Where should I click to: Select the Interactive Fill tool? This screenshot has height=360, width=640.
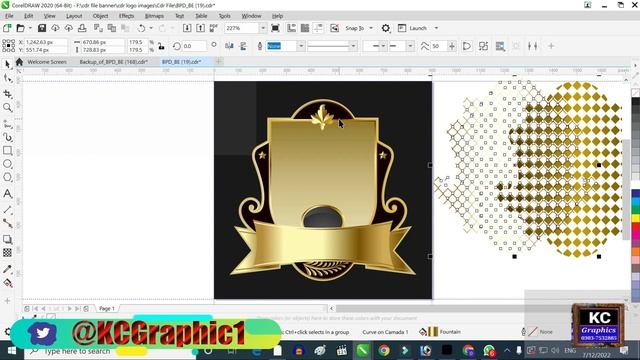tap(7, 282)
